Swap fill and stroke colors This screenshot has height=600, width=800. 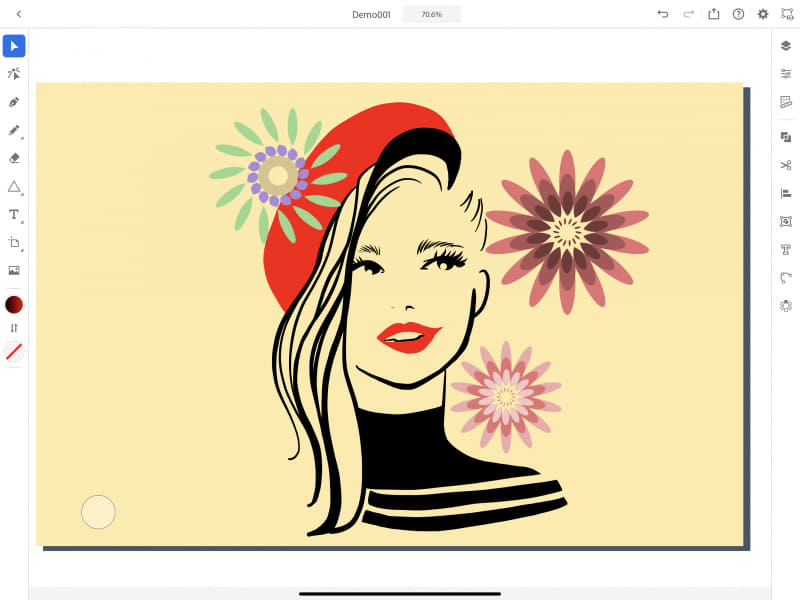click(x=14, y=328)
